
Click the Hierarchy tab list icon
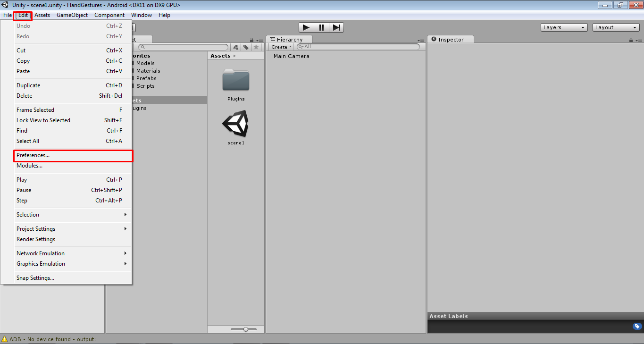click(272, 40)
